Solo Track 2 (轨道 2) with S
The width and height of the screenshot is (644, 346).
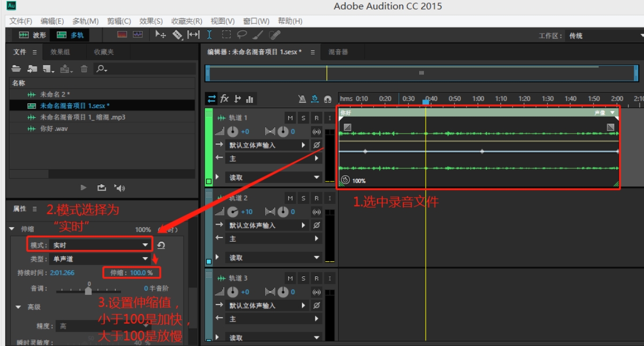coord(304,198)
